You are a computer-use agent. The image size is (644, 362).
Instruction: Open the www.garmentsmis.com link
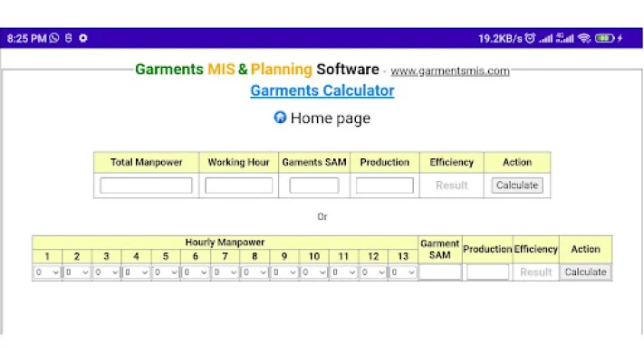(x=449, y=71)
